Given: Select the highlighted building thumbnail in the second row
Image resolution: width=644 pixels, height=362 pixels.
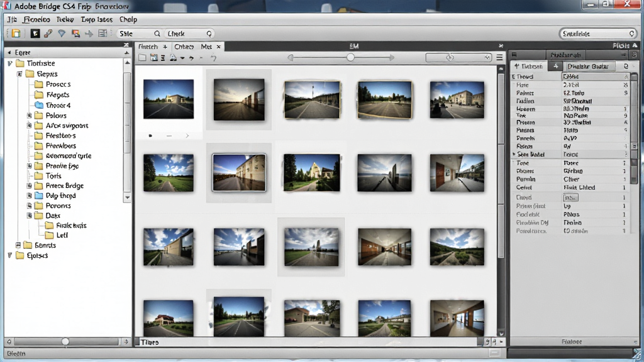Looking at the screenshot, I should 239,173.
